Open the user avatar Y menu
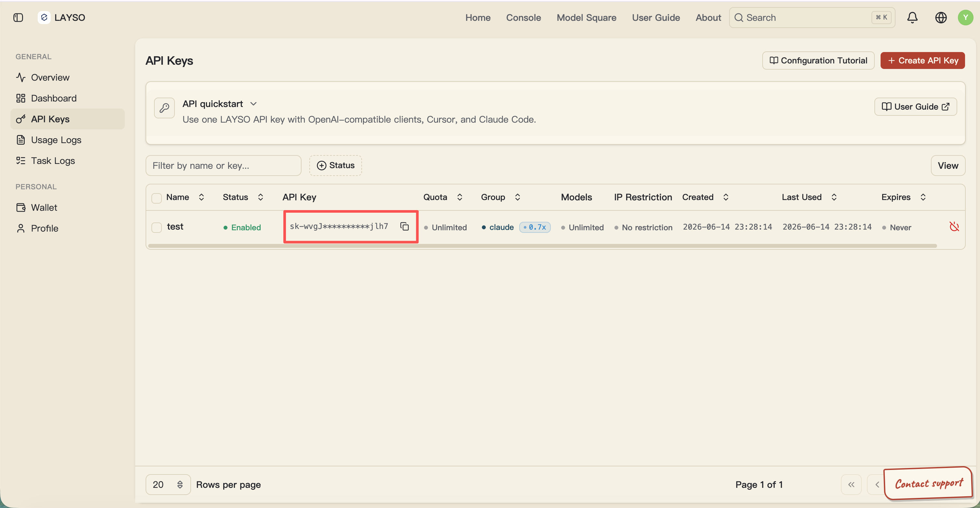Screen dimensions: 980x508 click(965, 18)
